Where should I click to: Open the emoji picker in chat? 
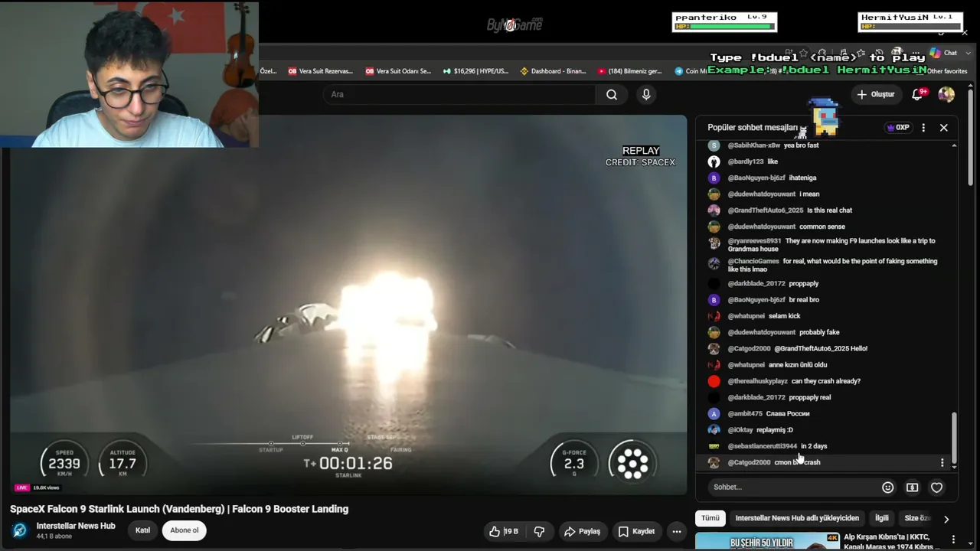click(888, 487)
